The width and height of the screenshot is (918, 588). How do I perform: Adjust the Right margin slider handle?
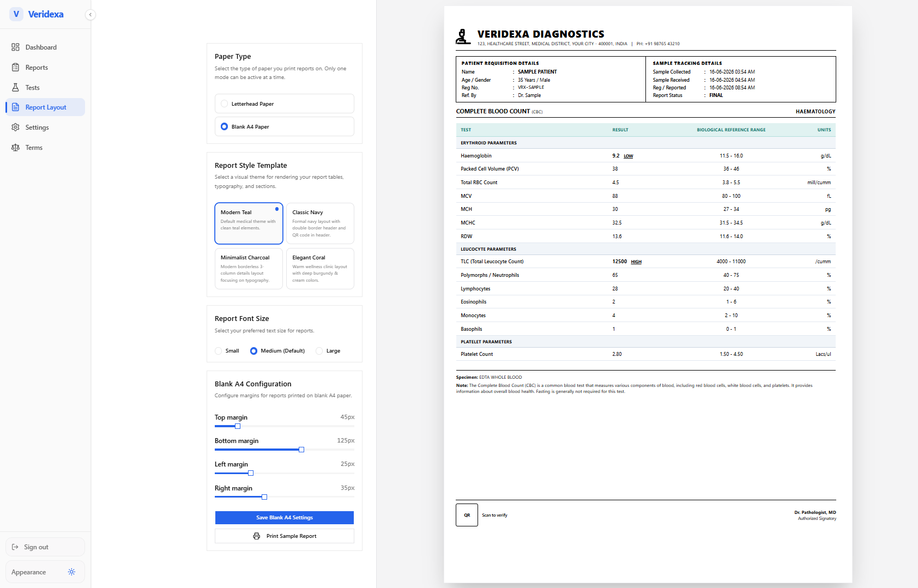coord(264,497)
